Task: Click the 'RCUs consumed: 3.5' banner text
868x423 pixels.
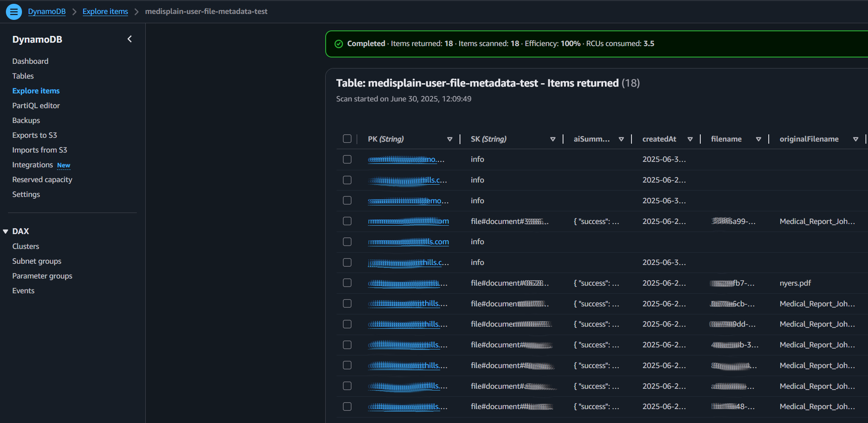Action: (620, 44)
